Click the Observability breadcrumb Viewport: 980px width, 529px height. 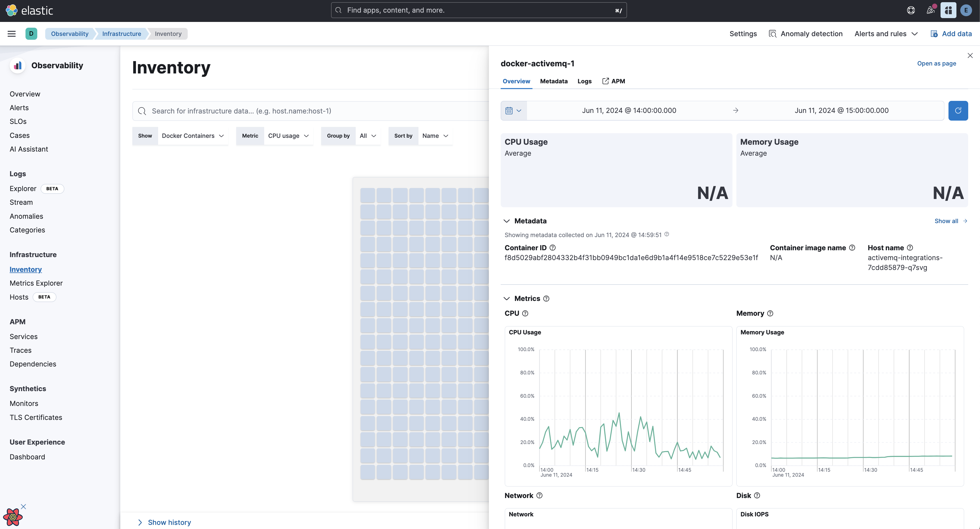[x=70, y=34]
